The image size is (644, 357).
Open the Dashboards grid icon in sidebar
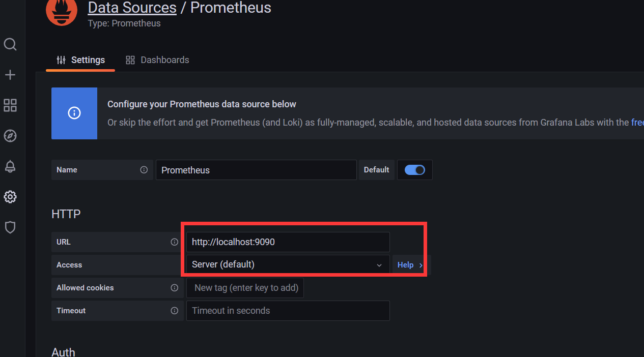coord(10,105)
